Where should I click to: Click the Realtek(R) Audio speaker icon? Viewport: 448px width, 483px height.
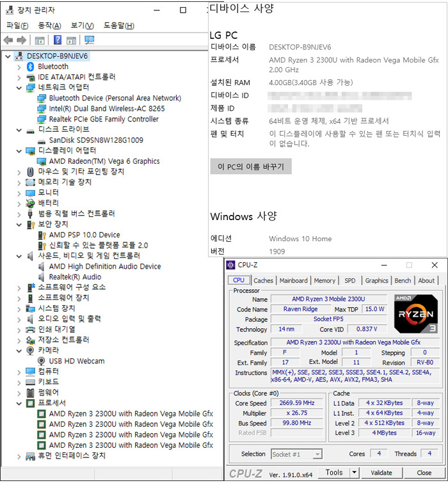coord(41,277)
